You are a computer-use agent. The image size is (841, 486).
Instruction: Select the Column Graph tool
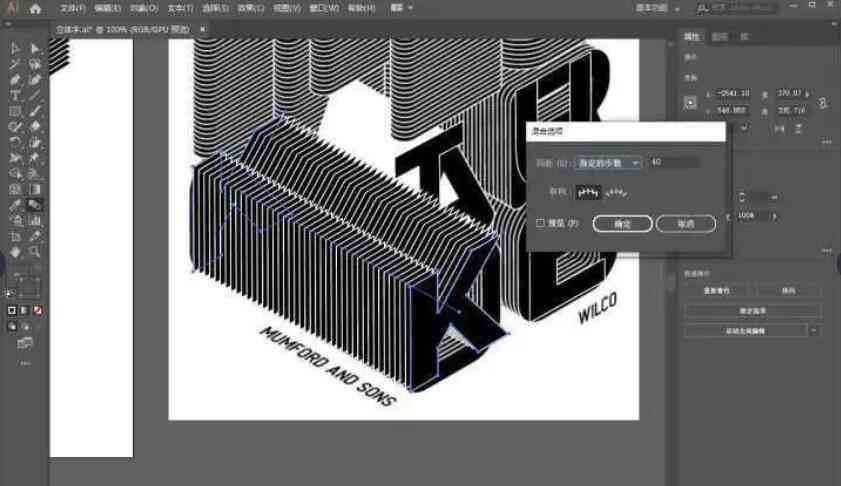coord(35,220)
